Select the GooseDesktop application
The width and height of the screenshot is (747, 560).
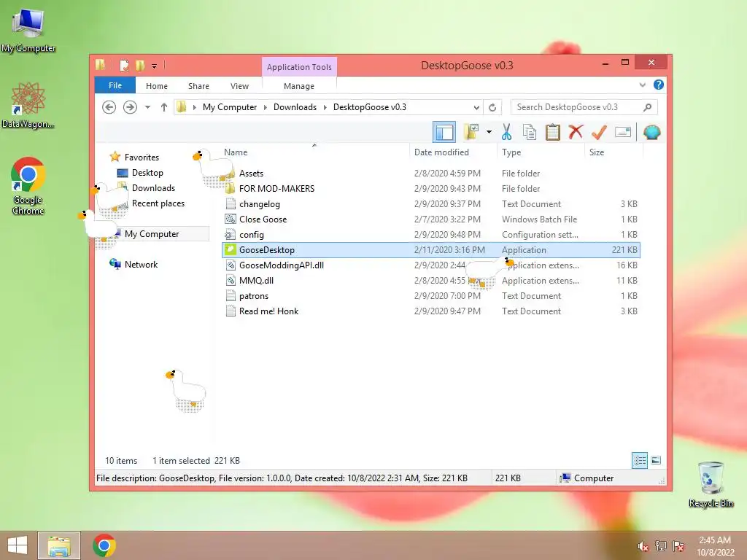[430, 250]
